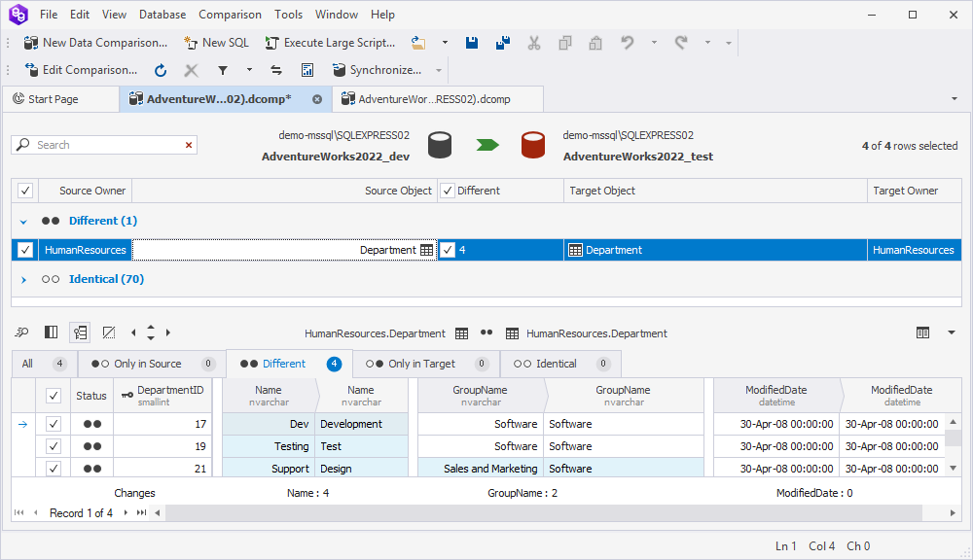Viewport: 973px width, 560px height.
Task: Click the green source-to-target arrow
Action: (x=486, y=145)
